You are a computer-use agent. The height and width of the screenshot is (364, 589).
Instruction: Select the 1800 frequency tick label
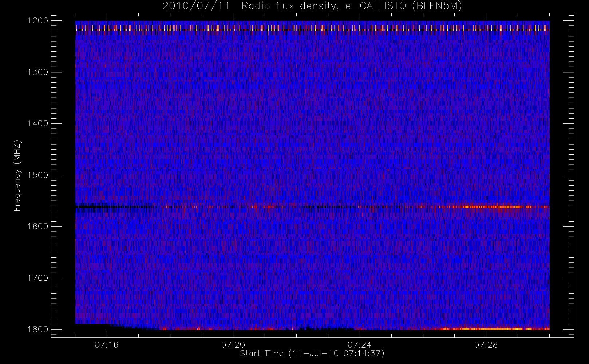38,329
